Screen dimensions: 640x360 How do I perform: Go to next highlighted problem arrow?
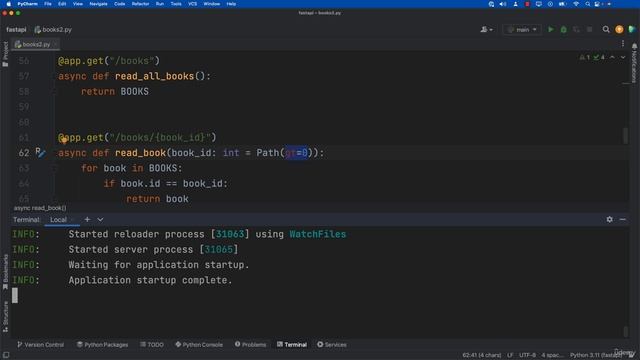tap(623, 58)
